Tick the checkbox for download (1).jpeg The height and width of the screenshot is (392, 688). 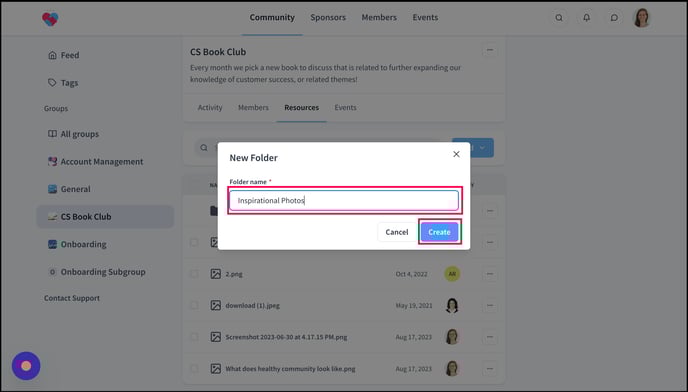pyautogui.click(x=194, y=306)
